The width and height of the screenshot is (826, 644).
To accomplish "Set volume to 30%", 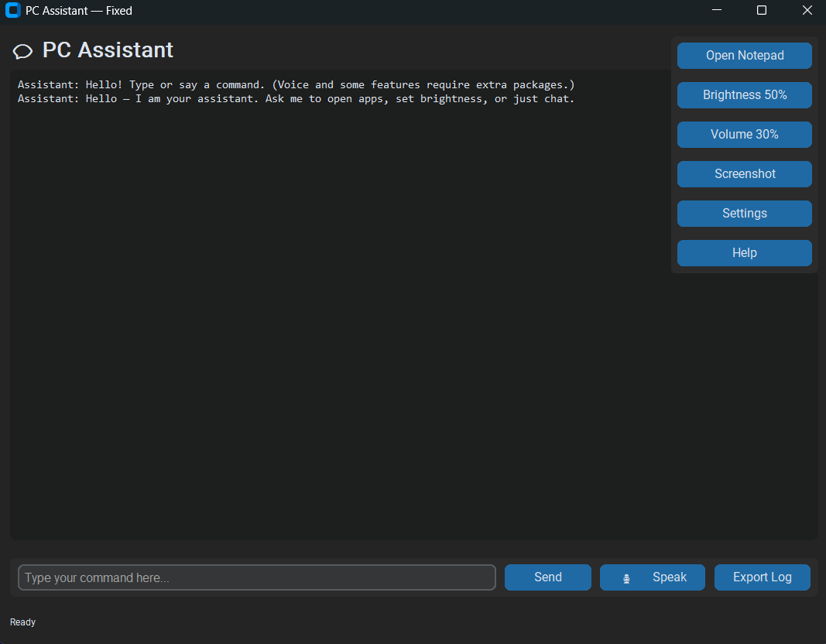I will tap(744, 134).
